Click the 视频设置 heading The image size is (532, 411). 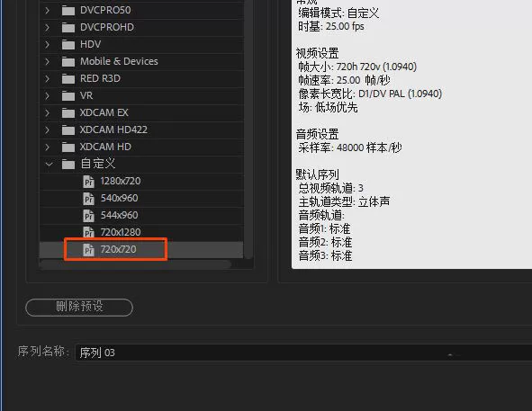coord(317,53)
